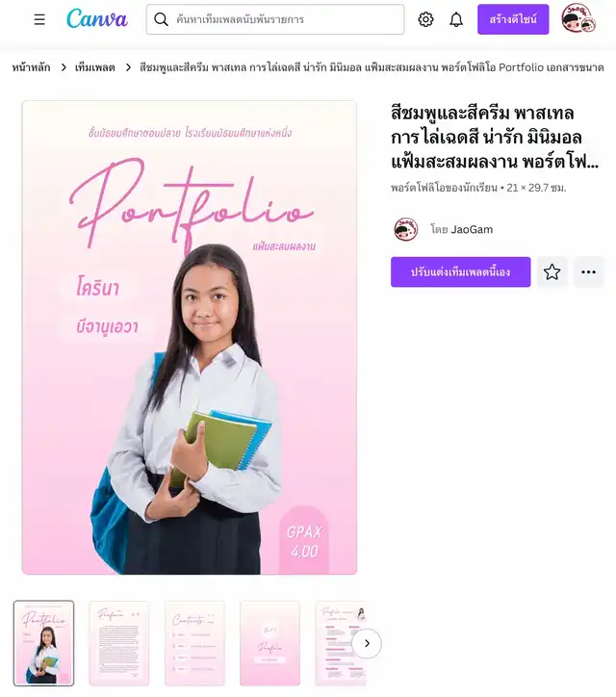The image size is (616, 697).
Task: Open settings gear icon
Action: click(x=425, y=19)
